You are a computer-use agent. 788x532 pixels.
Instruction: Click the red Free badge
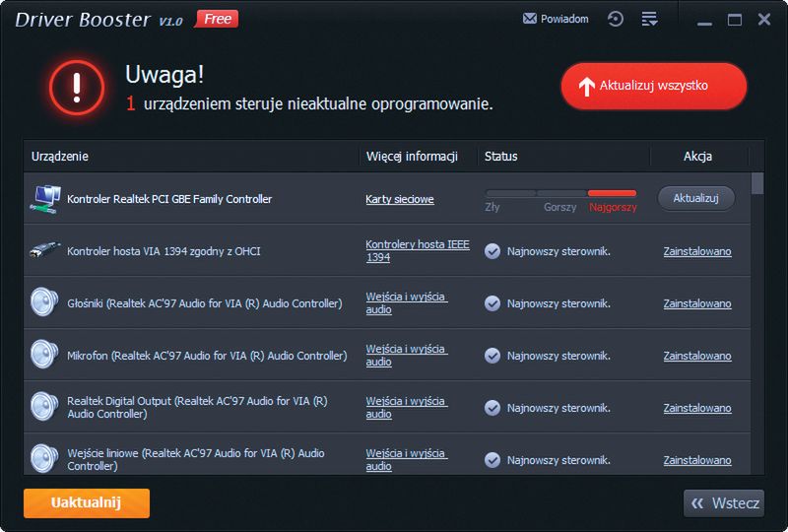(x=217, y=19)
